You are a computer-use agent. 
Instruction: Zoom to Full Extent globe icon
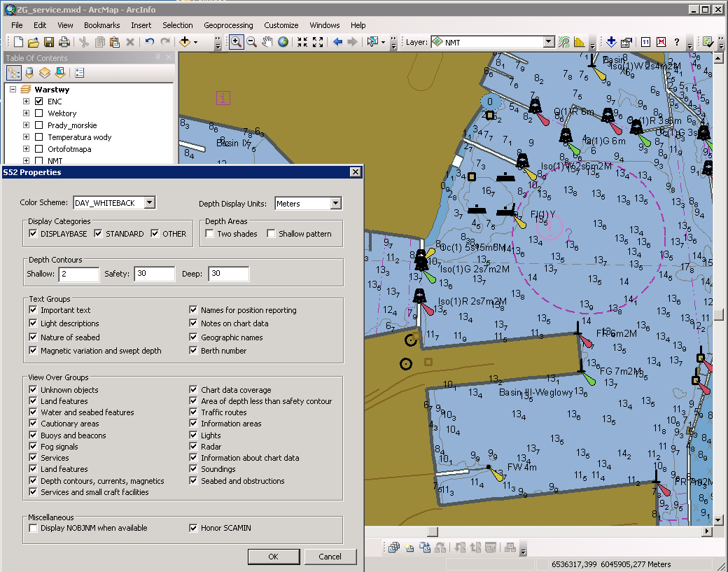click(x=283, y=42)
